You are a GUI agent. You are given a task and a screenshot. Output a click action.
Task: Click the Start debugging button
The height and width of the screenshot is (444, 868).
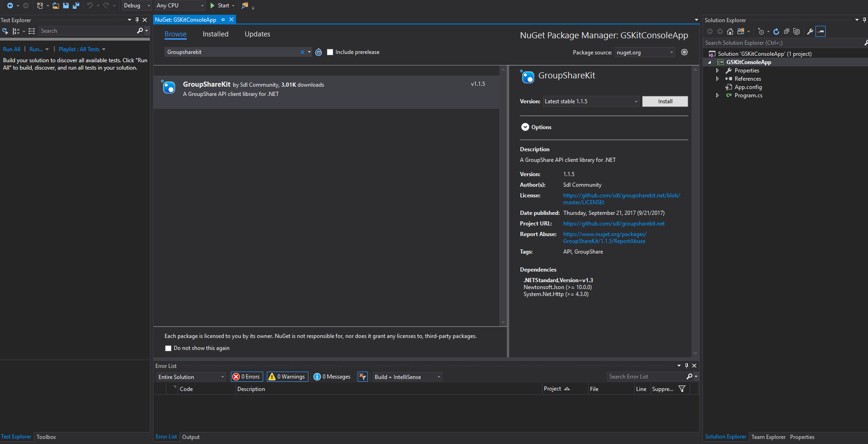[219, 6]
